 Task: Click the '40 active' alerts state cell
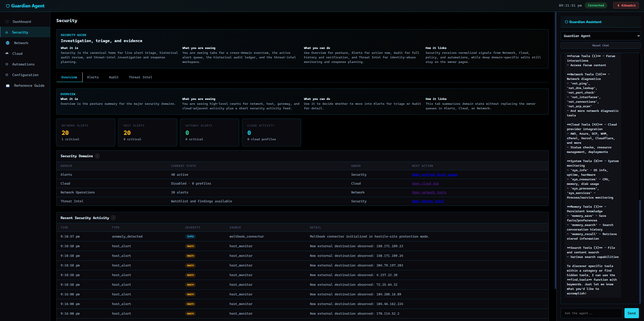coord(180,175)
